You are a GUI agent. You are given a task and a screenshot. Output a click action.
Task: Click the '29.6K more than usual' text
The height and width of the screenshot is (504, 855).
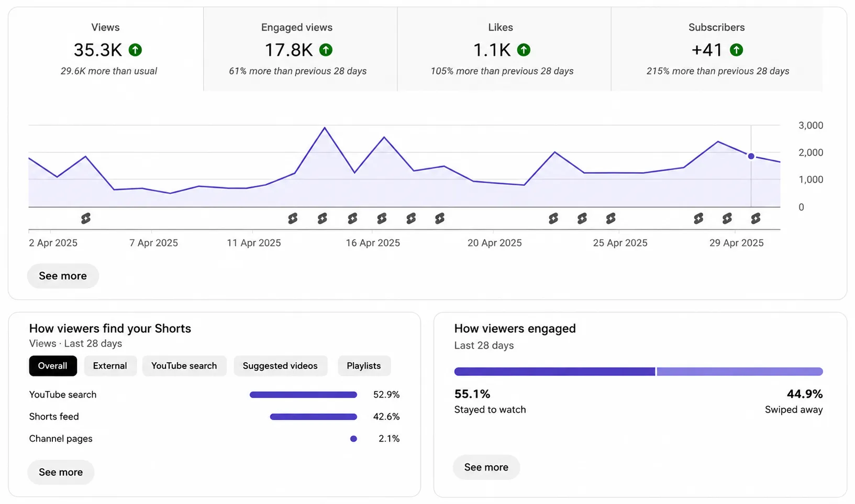[109, 71]
